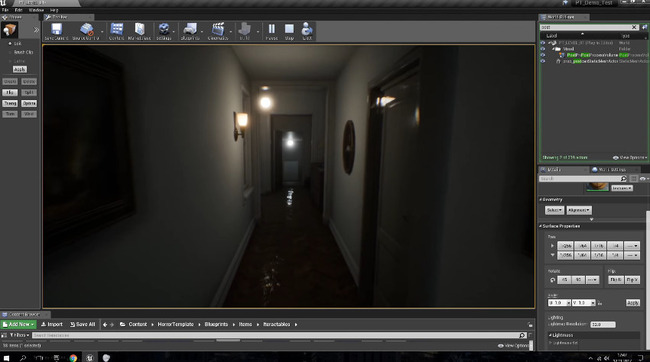650x362 pixels.
Task: Open the Cinematics dropdown arrow
Action: click(x=231, y=31)
